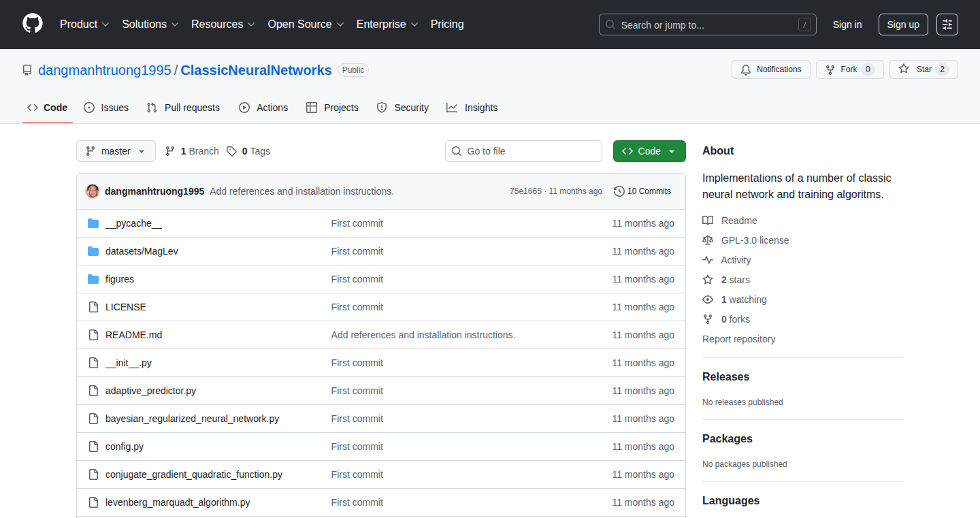Click the conjugate_gradient_quadratic_function.py file icon
The image size is (980, 518).
pos(93,474)
